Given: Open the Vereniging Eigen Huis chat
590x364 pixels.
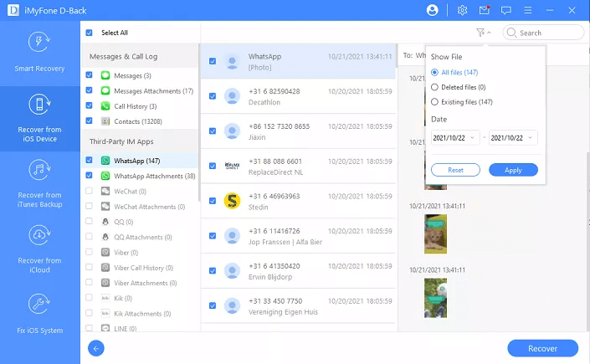Looking at the screenshot, I should pyautogui.click(x=298, y=306).
